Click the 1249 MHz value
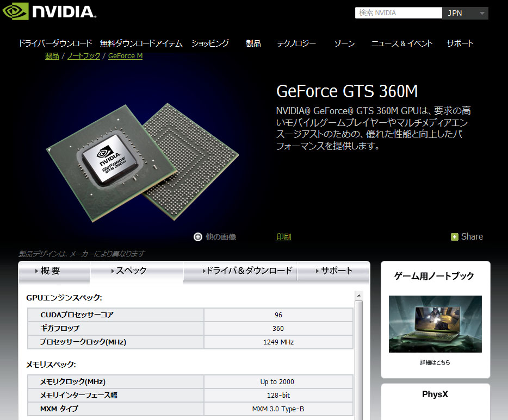The height and width of the screenshot is (420, 508). click(x=278, y=342)
